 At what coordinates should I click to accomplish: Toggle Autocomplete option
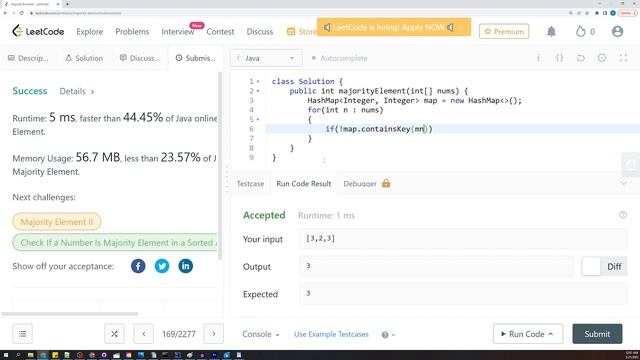339,58
